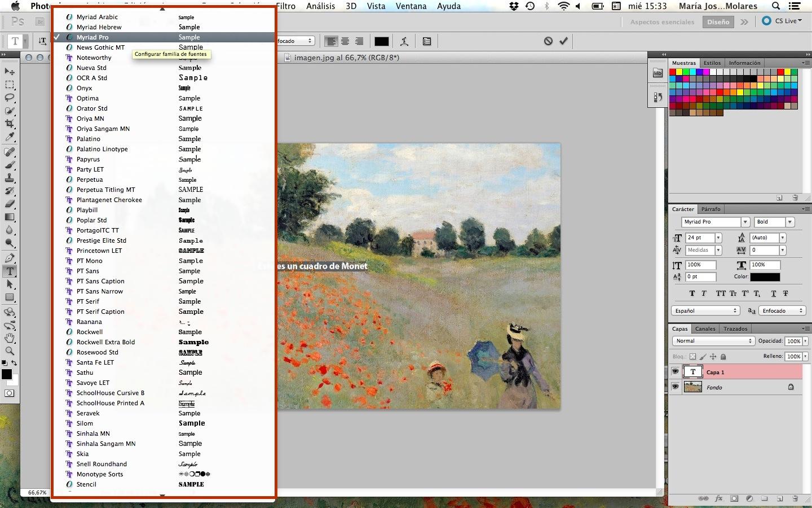The height and width of the screenshot is (508, 812).
Task: Hide the Capa 1 layer visibility eye
Action: (675, 371)
